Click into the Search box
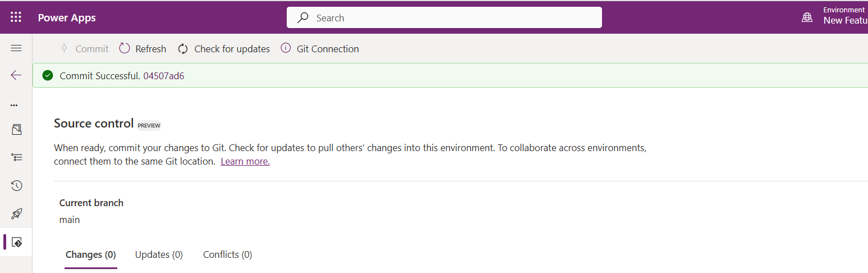 coord(444,17)
